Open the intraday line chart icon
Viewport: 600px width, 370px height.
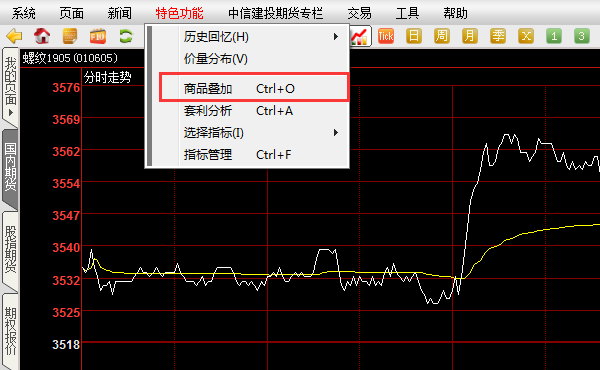pyautogui.click(x=360, y=36)
